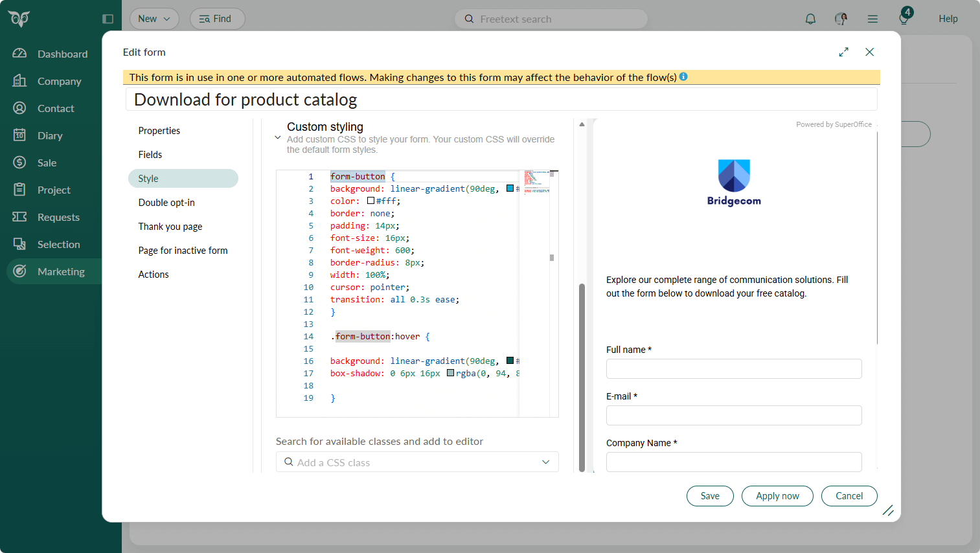Viewport: 980px width, 553px height.
Task: Click the teal gradient color swatch
Action: (x=509, y=188)
